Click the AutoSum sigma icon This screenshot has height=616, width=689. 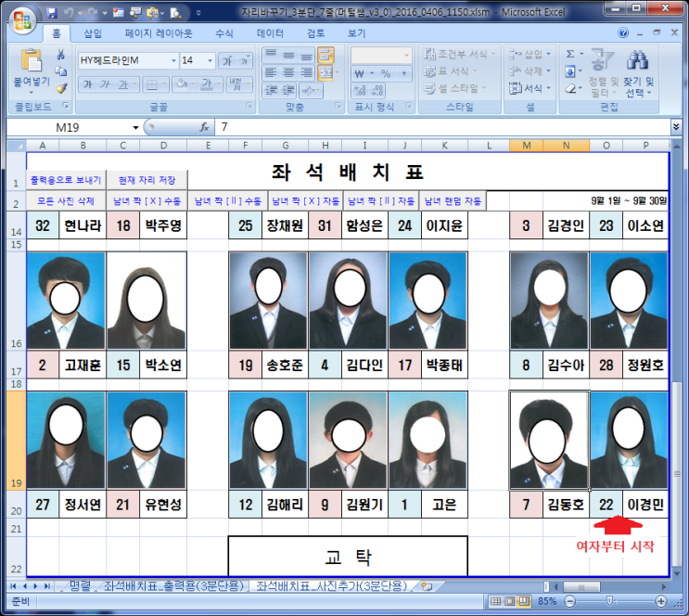pos(570,54)
